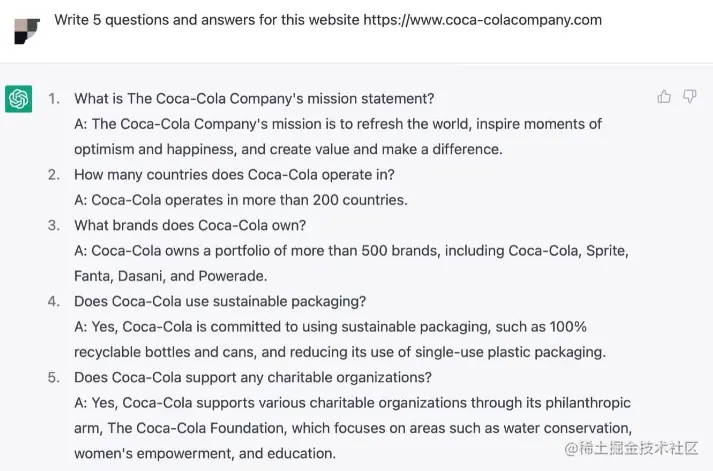Select the mission statement question text
713x471 pixels.
tap(254, 99)
